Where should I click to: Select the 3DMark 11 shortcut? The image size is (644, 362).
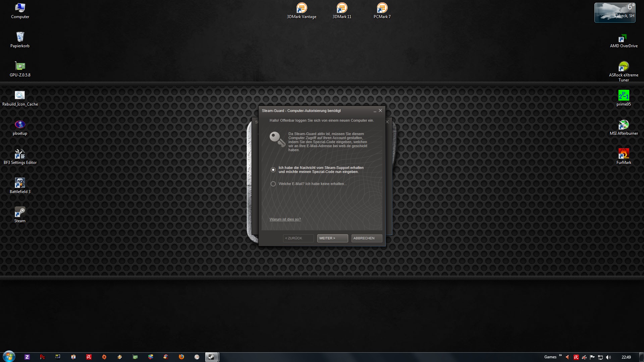click(342, 11)
